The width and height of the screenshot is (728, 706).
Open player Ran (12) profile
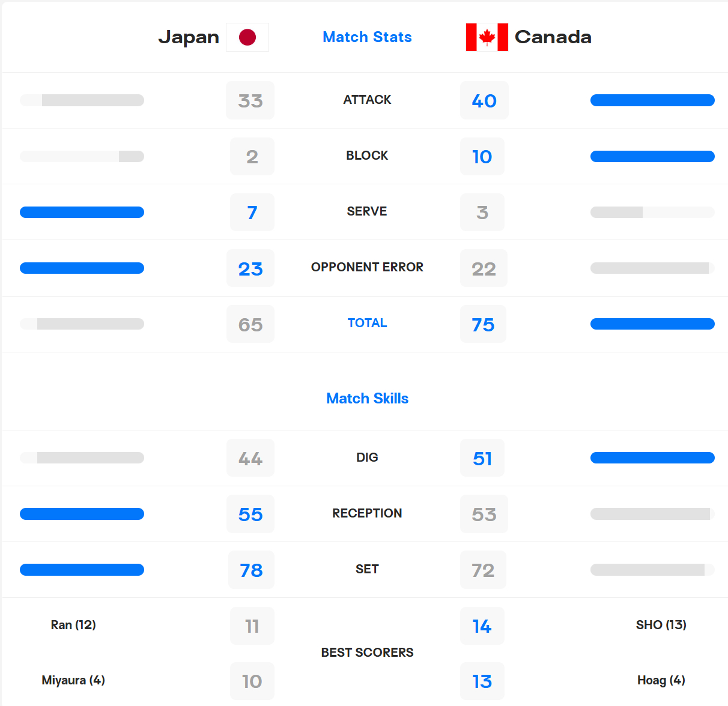pos(73,625)
